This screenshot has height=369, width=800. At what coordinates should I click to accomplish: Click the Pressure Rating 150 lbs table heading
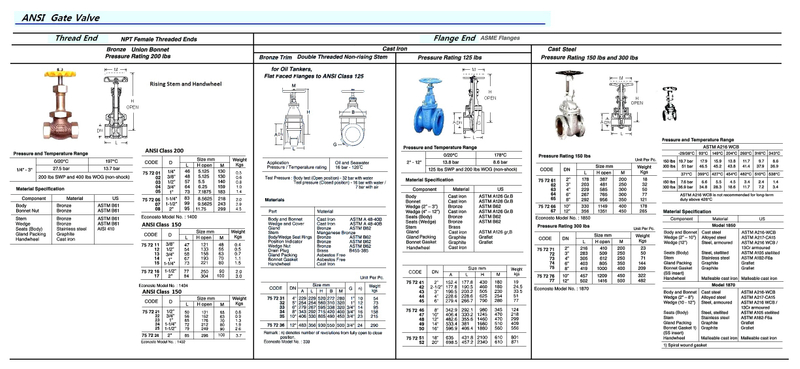click(x=565, y=156)
